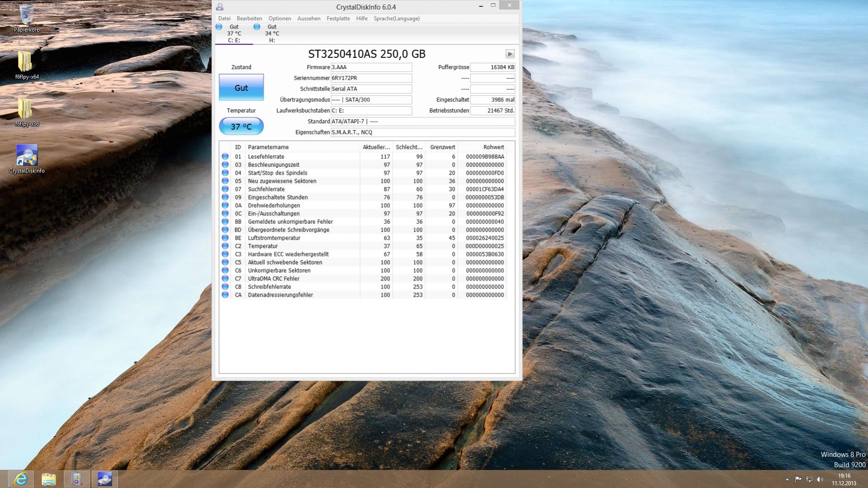Image resolution: width=868 pixels, height=488 pixels.
Task: Click the CrystalDiskInfo title bar app icon
Action: point(220,7)
